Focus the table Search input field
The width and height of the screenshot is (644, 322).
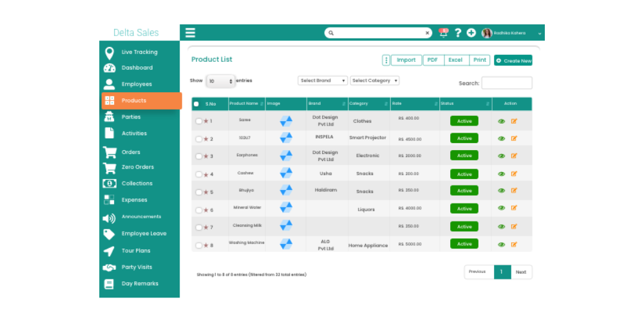coord(507,83)
